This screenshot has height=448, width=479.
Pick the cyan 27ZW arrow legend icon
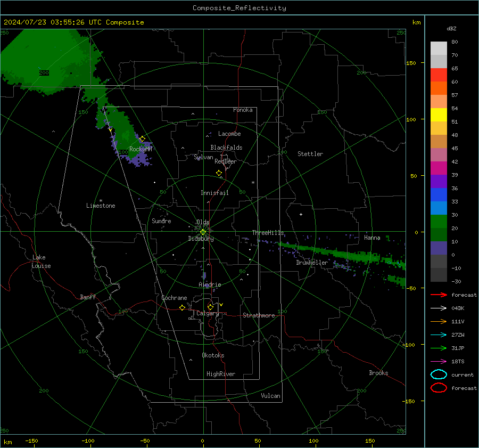click(439, 335)
